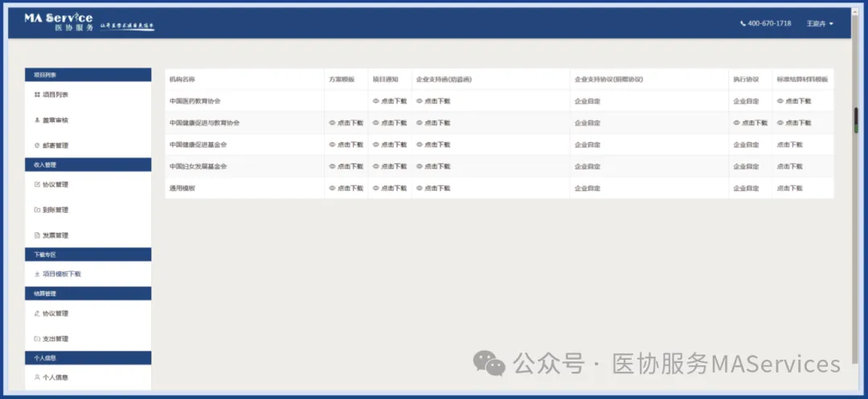Click the 收入管理 sidebar section header
The width and height of the screenshot is (868, 399).
[x=88, y=165]
